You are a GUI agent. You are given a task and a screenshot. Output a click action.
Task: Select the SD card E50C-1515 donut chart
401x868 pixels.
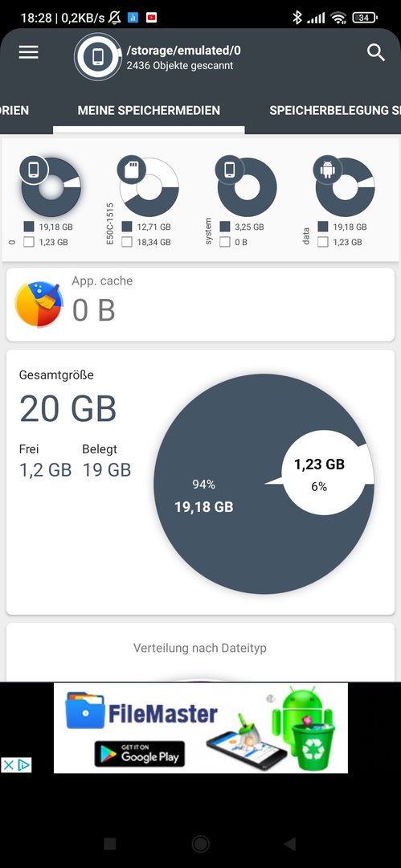tap(149, 186)
